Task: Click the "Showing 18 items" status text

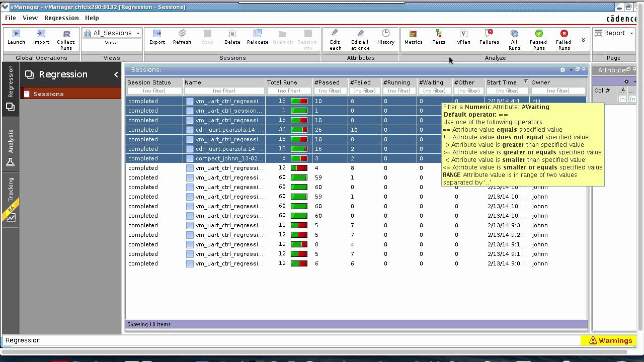Action: point(149,324)
